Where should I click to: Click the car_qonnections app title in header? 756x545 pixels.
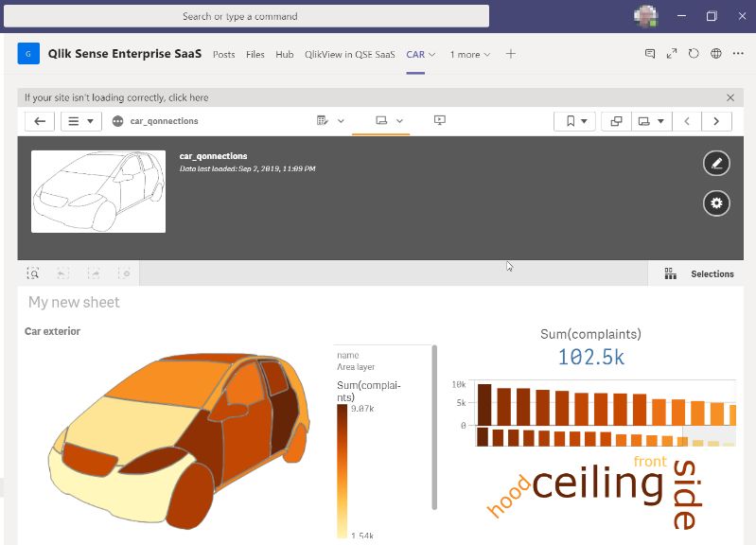(x=213, y=156)
